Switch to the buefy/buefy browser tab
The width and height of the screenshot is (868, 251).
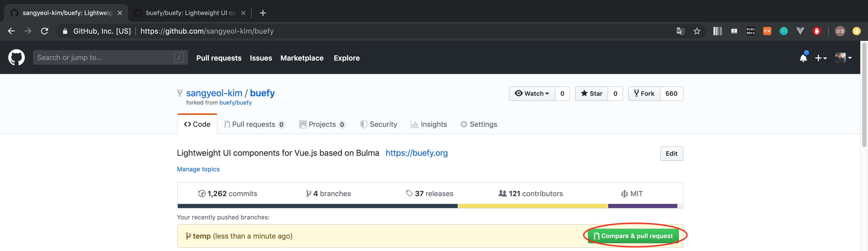point(190,13)
